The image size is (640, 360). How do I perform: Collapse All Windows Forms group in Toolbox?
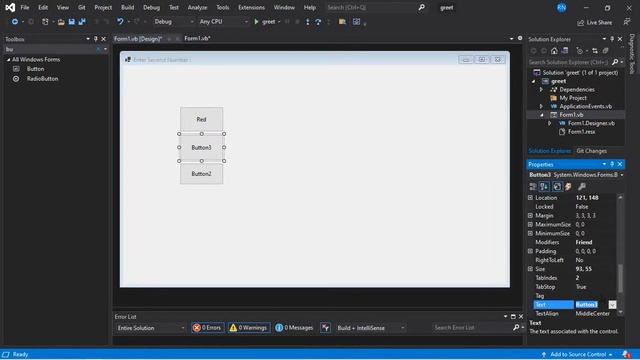click(8, 60)
